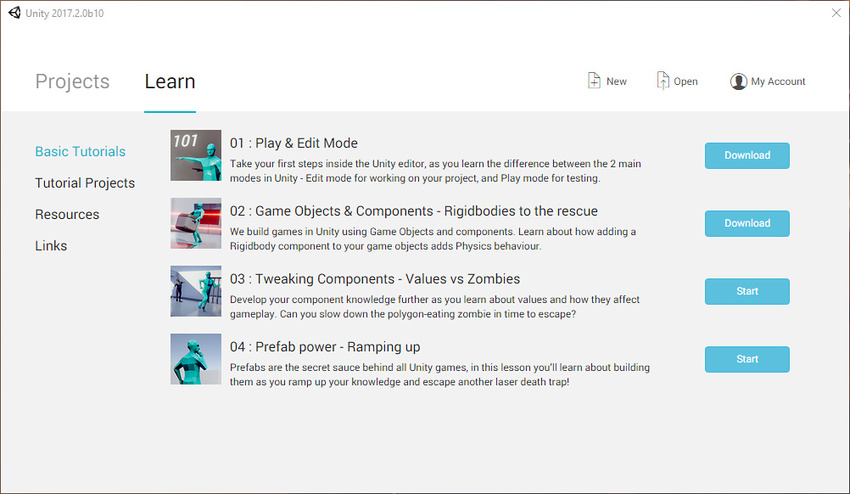Select the Game Objects & Components thumbnail
This screenshot has height=494, width=850.
196,223
